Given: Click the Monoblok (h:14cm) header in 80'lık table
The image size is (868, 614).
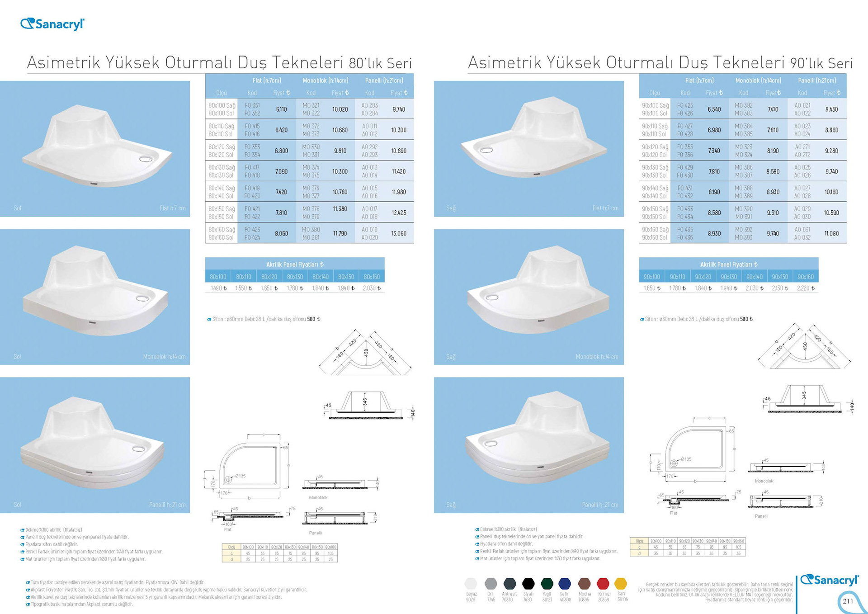Looking at the screenshot, I should (x=325, y=80).
